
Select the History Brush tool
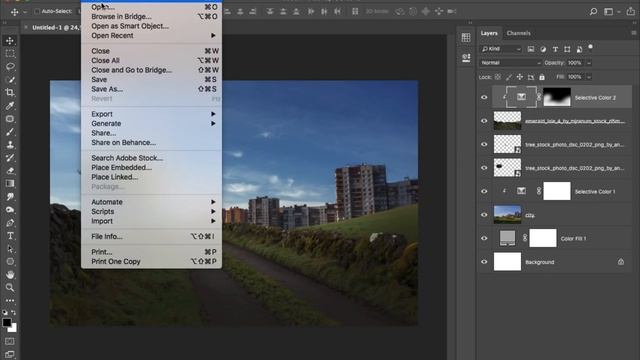10,158
